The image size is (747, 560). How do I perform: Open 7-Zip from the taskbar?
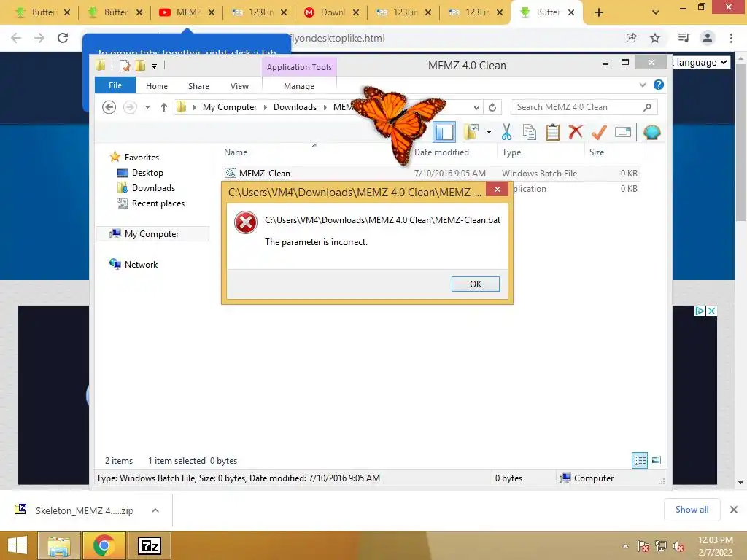click(149, 545)
